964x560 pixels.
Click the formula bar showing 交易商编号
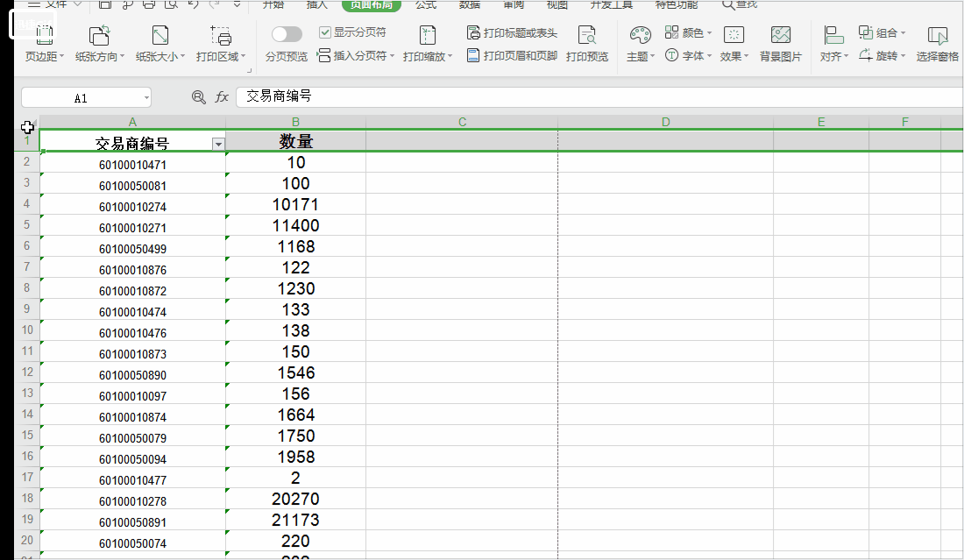599,96
